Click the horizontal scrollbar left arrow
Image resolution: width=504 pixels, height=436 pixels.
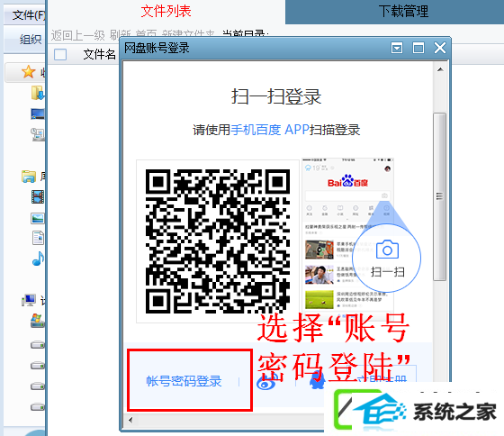click(x=130, y=420)
